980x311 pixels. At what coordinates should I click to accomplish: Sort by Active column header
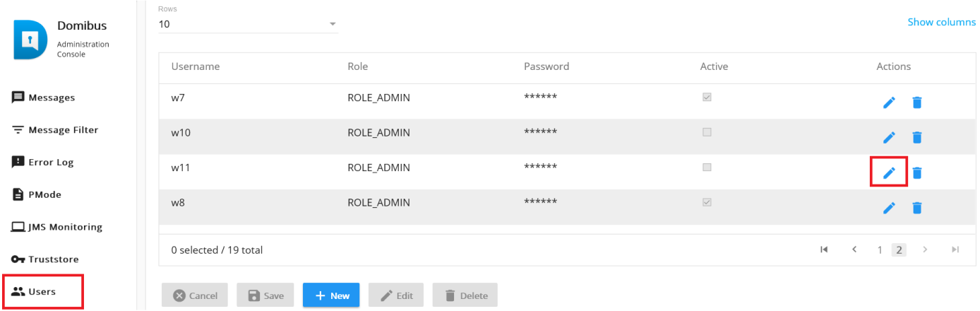pos(714,66)
